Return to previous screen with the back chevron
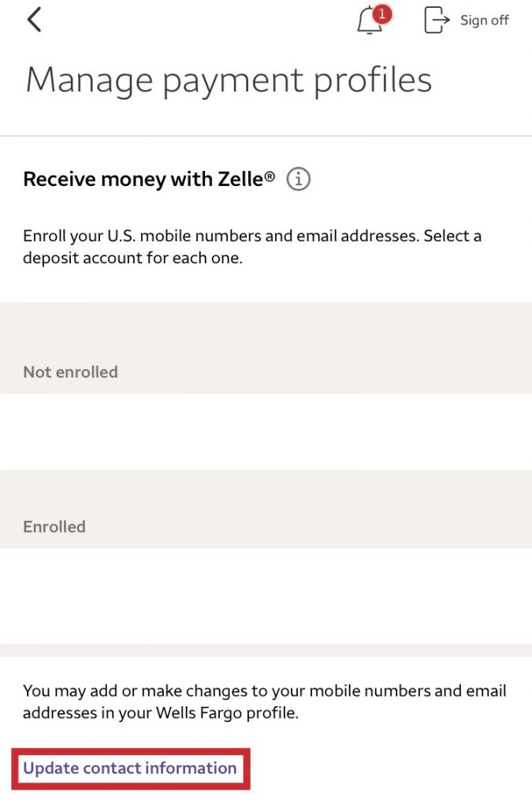 [x=34, y=19]
